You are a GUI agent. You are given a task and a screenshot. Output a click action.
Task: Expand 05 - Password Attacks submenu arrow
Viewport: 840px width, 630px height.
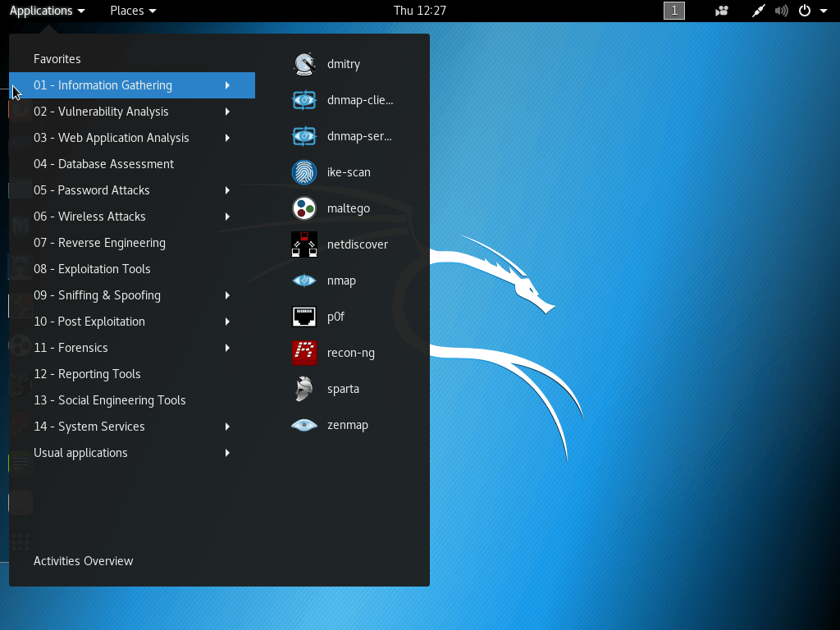click(228, 190)
